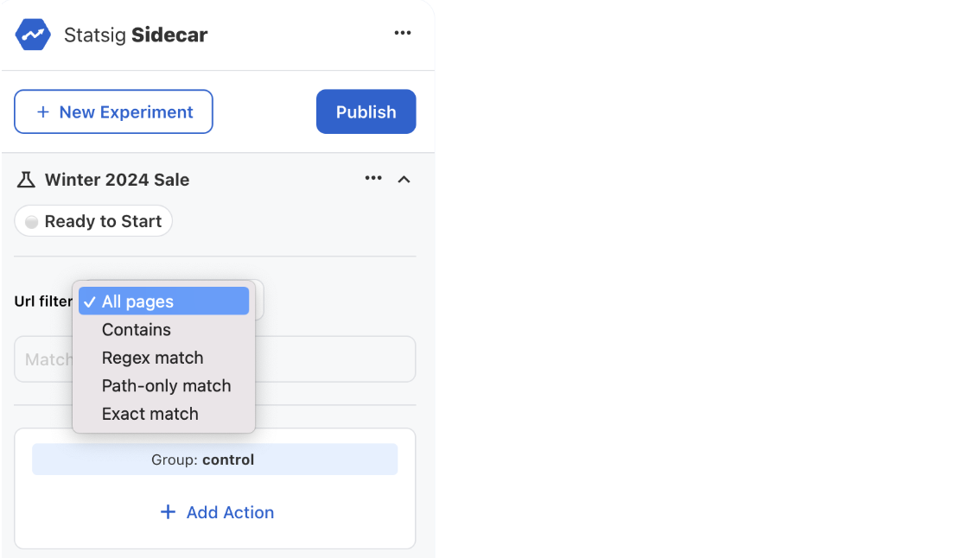Click the checkmark beside All pages
The width and height of the screenshot is (980, 558).
[89, 301]
